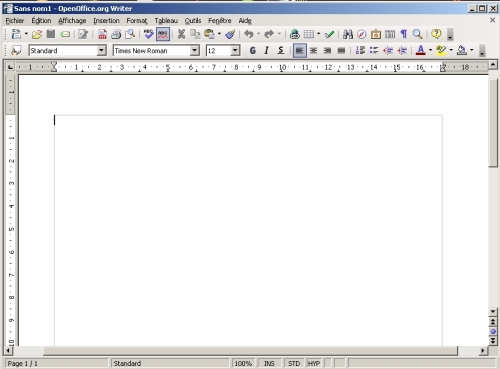Expand Times New Roman font dropdown

[194, 51]
